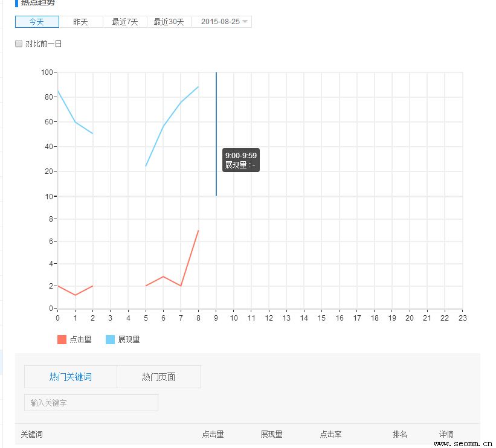The image size is (496, 448).
Task: Click y-axis value label 100
Action: click(47, 72)
